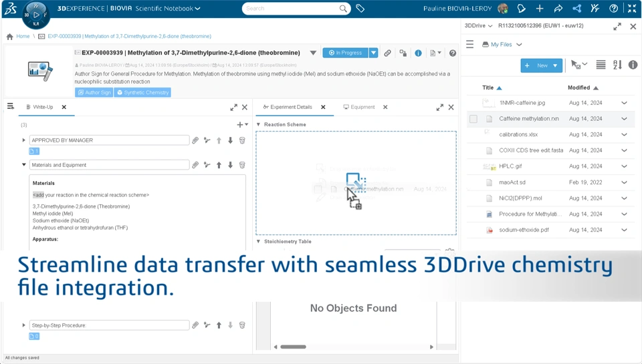Viewport: 642px width, 364px height.
Task: Open experiment information icon
Action: click(418, 53)
